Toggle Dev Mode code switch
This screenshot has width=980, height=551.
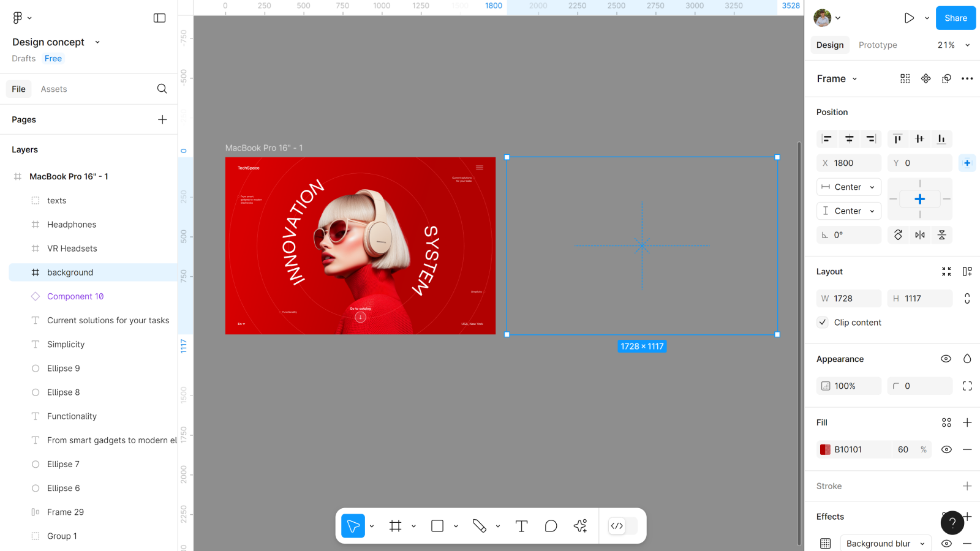623,526
